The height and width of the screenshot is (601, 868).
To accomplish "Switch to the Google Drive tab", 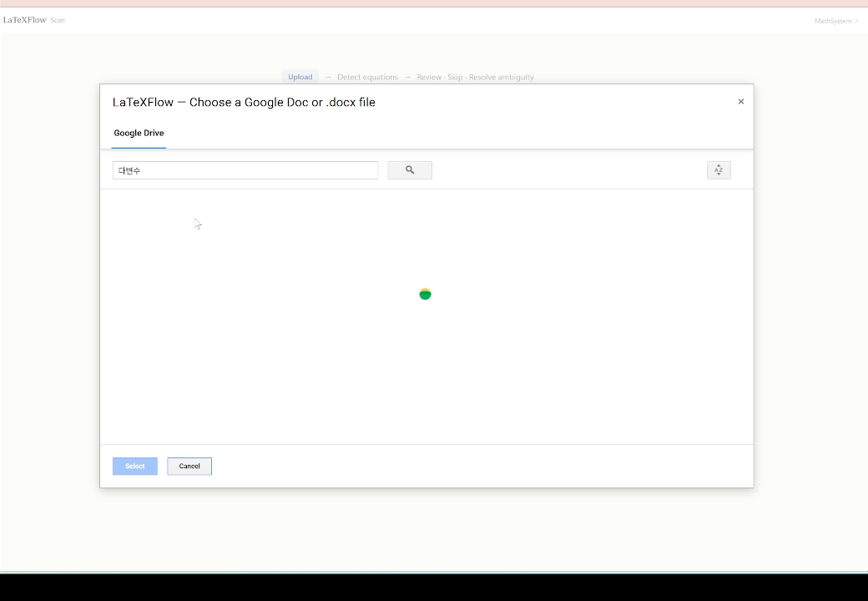I will [x=139, y=133].
